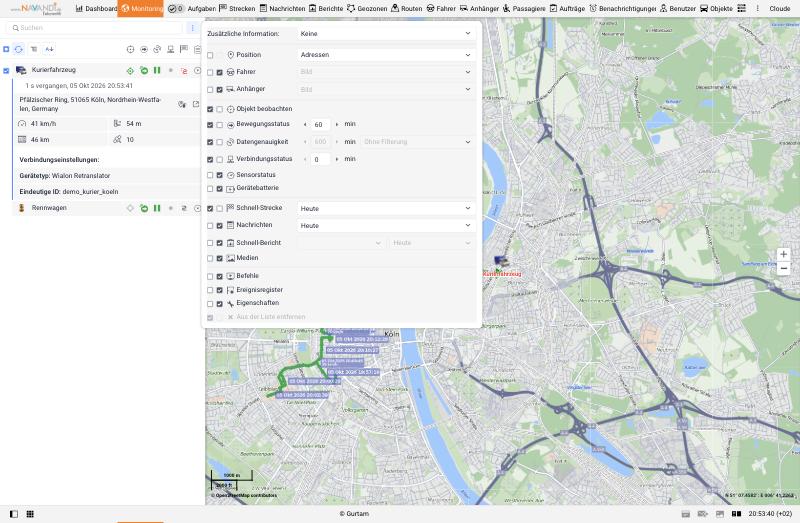Click Kurierfahrzeug's green watch-on-map target icon
The image size is (800, 523).
130,70
